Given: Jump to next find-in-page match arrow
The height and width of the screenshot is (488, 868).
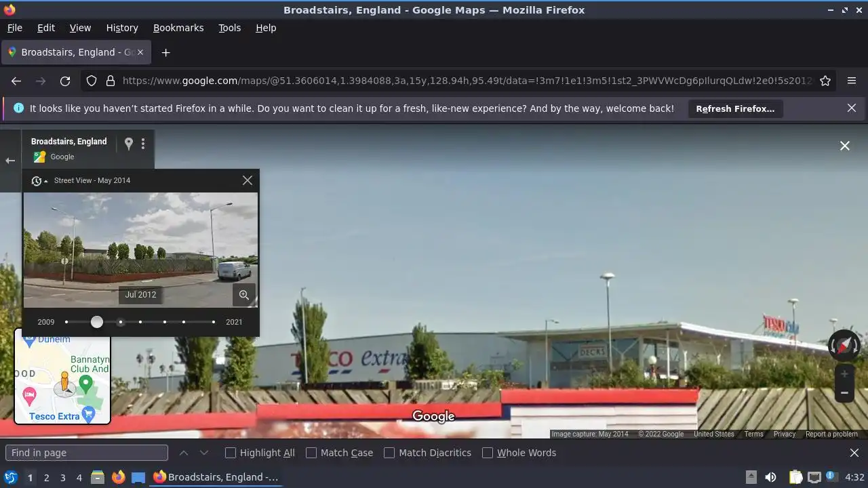Looking at the screenshot, I should (x=204, y=453).
